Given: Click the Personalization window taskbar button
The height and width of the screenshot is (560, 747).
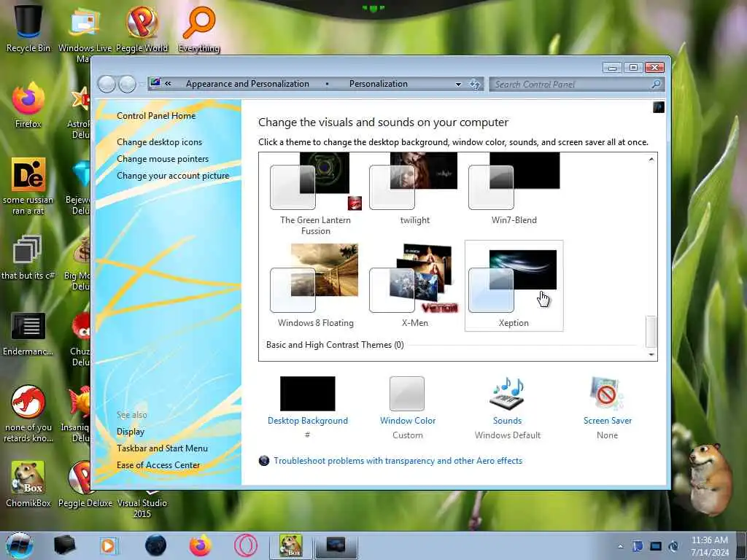Looking at the screenshot, I should pos(336,545).
